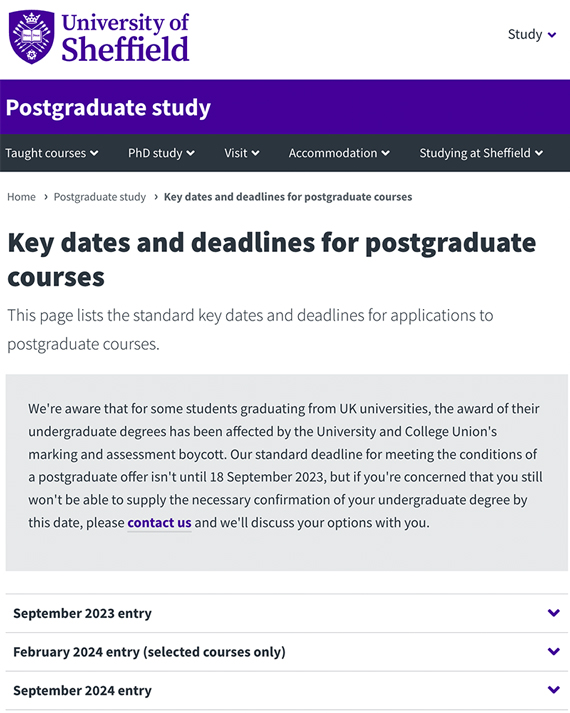570x713 pixels.
Task: Click the Postgraduate study banner heading
Action: [x=108, y=108]
